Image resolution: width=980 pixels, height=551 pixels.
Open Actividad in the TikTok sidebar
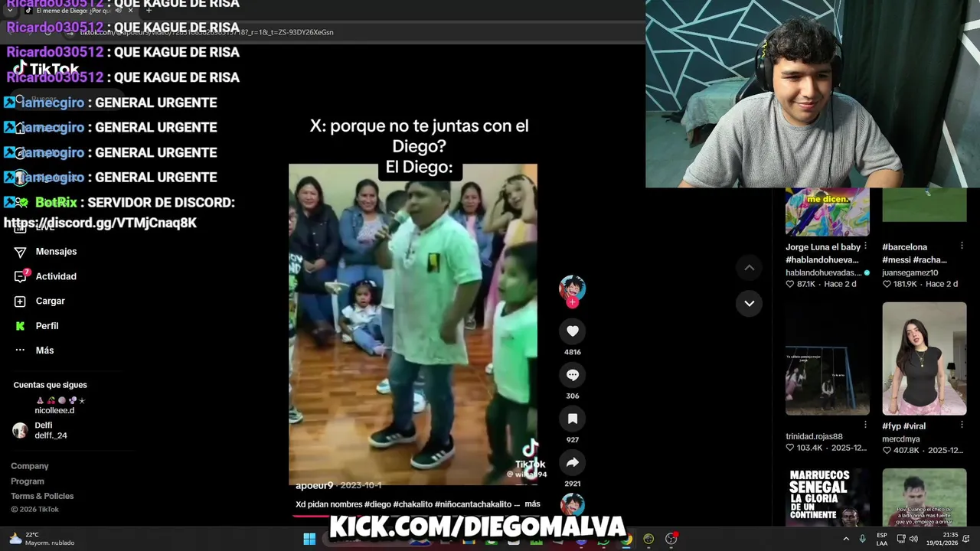56,276
